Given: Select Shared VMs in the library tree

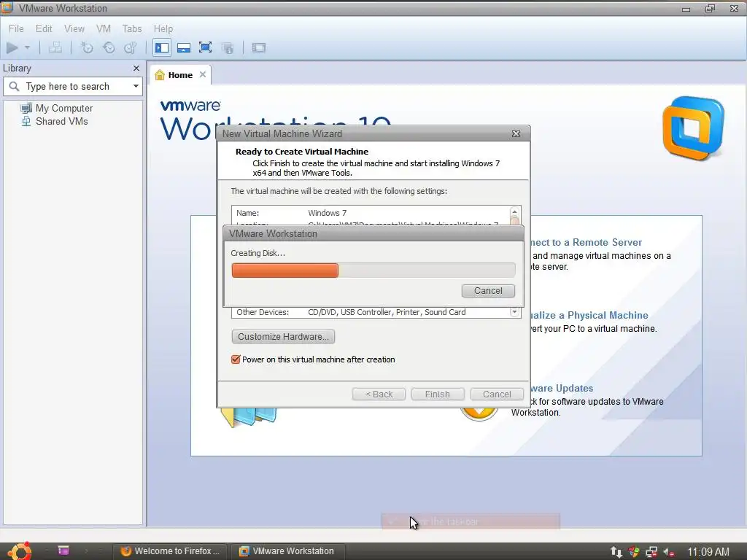Looking at the screenshot, I should 55,122.
